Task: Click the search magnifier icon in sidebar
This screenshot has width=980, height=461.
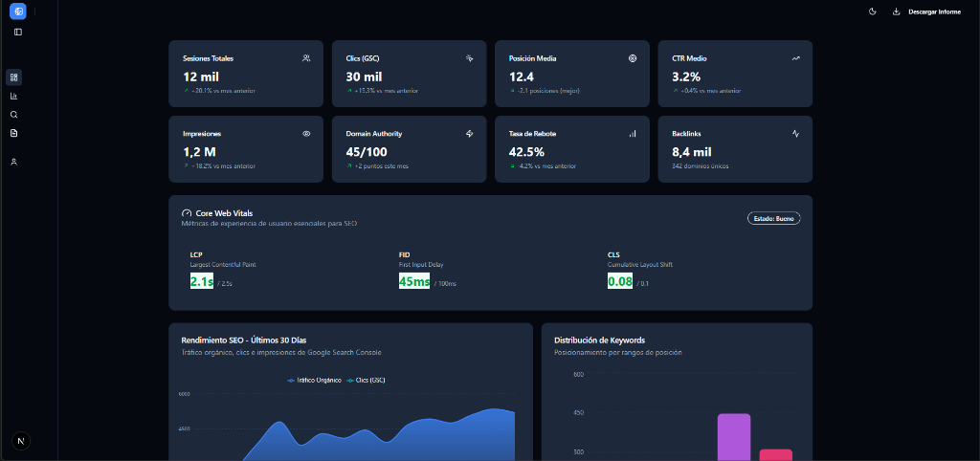Action: [14, 115]
